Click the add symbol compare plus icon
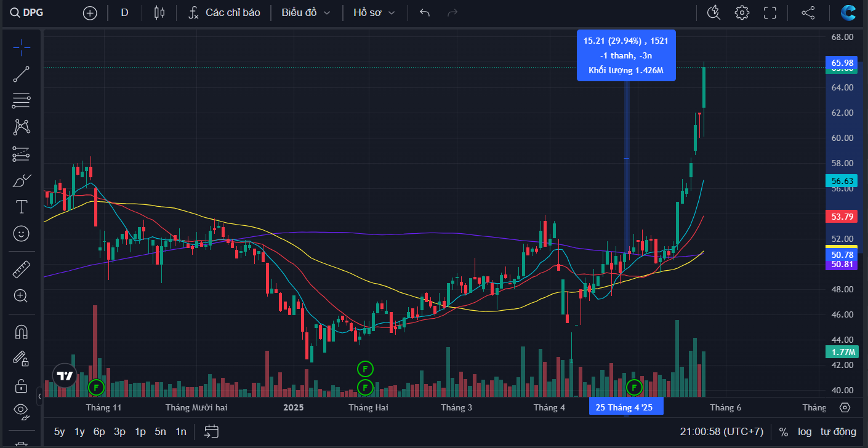 [90, 12]
